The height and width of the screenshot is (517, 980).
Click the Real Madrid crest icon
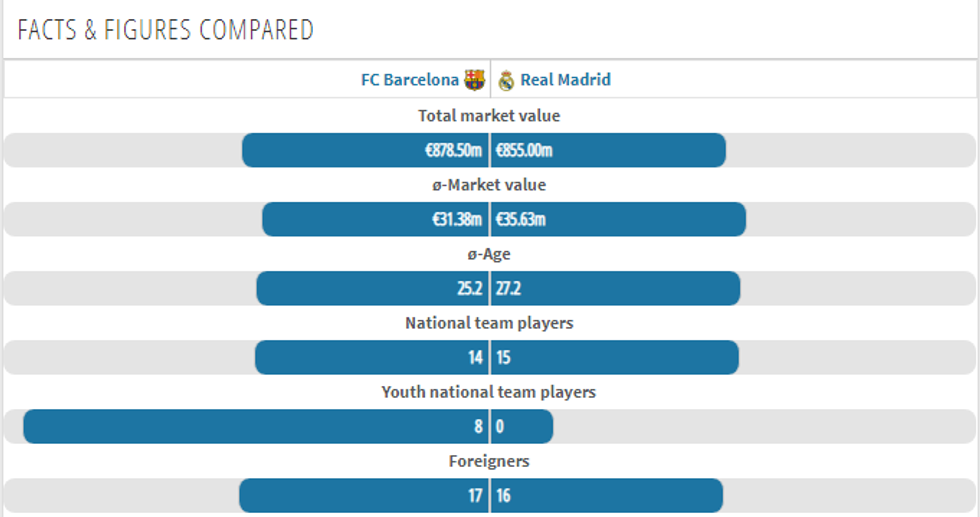click(506, 80)
